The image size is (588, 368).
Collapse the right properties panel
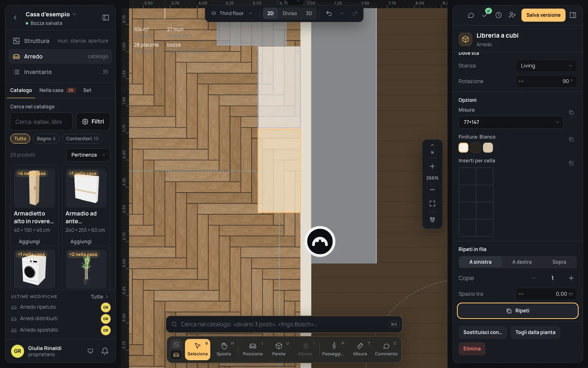pos(573,15)
